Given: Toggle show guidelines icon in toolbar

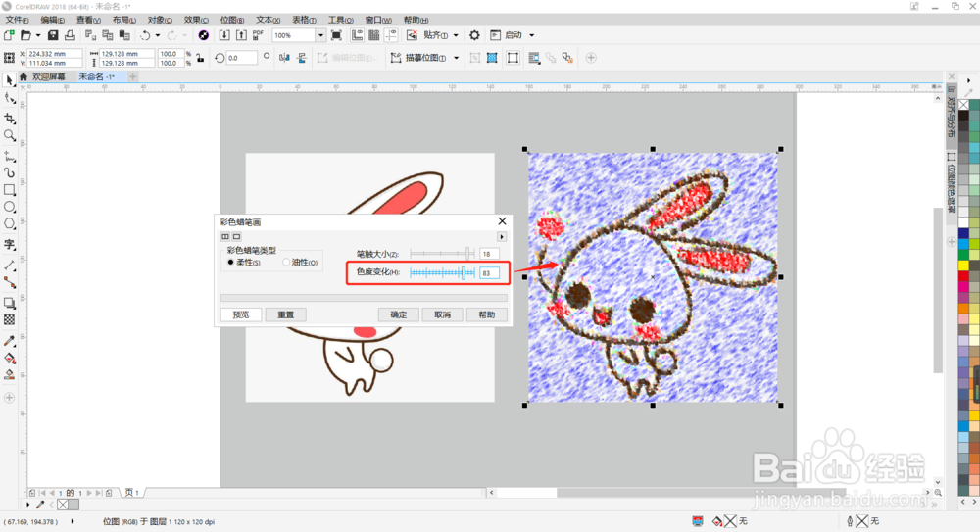Looking at the screenshot, I should pos(391,35).
